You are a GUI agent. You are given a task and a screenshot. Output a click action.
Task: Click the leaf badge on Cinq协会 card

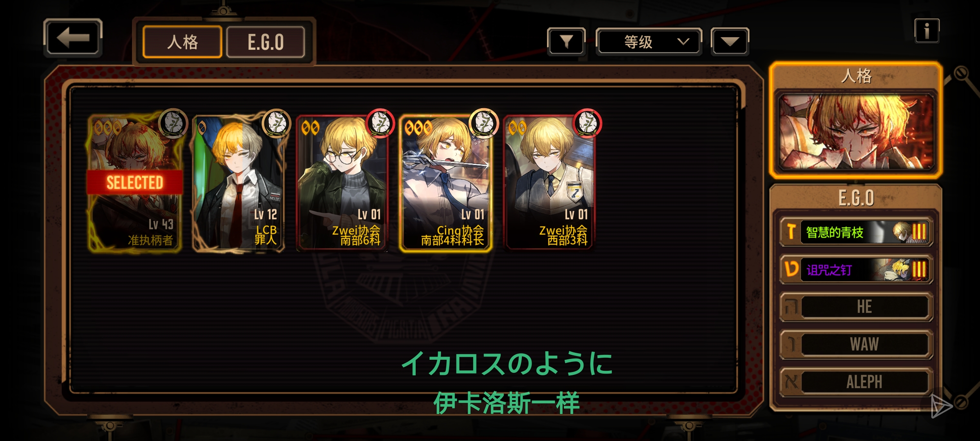[484, 123]
